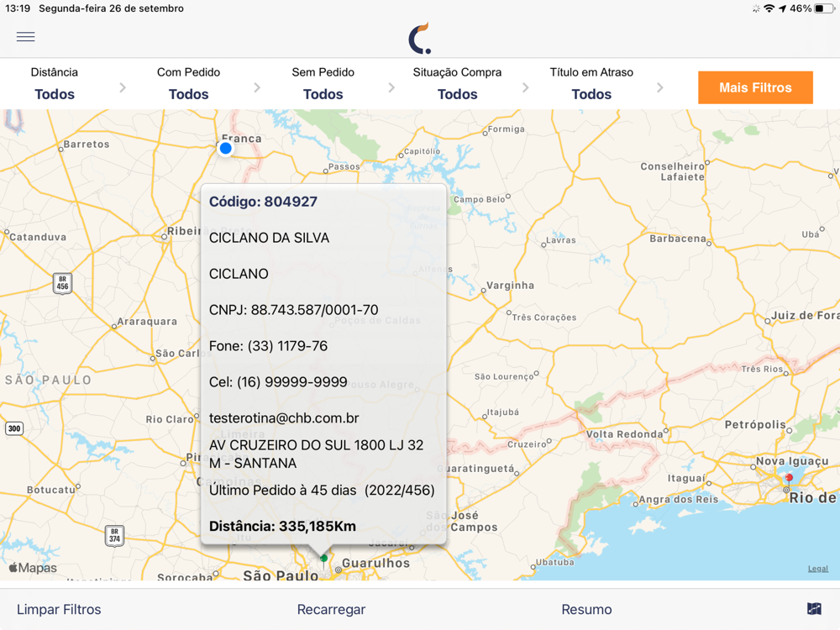Expand chevron after Situação Compra filter

[526, 87]
